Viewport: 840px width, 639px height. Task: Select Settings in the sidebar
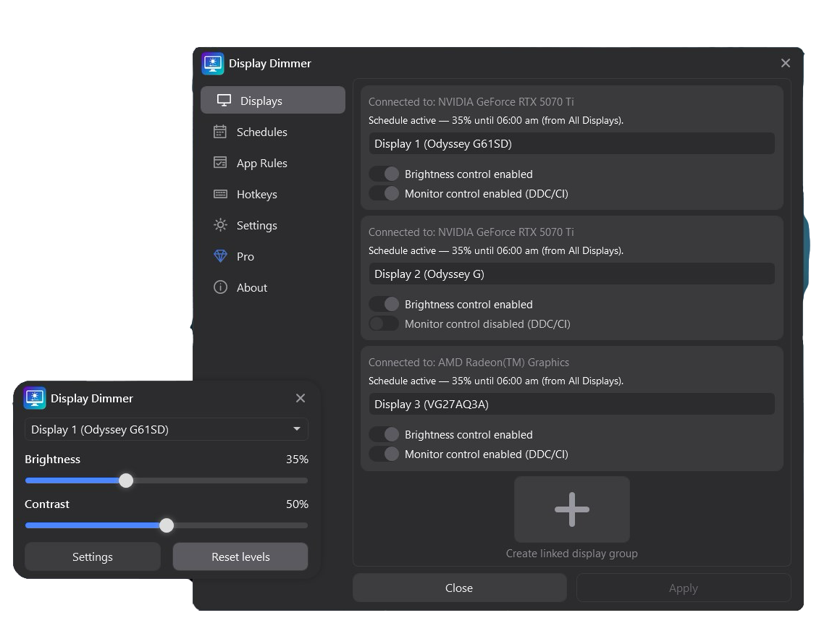point(273,225)
